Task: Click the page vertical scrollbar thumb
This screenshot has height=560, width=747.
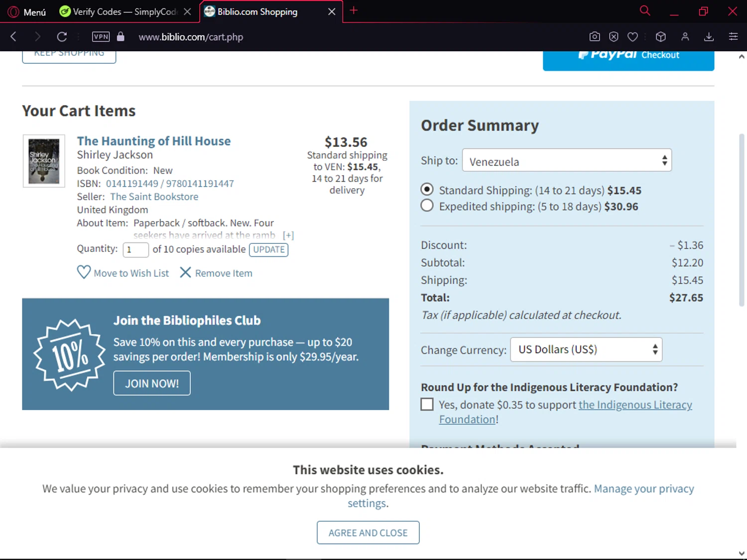Action: coord(742,220)
